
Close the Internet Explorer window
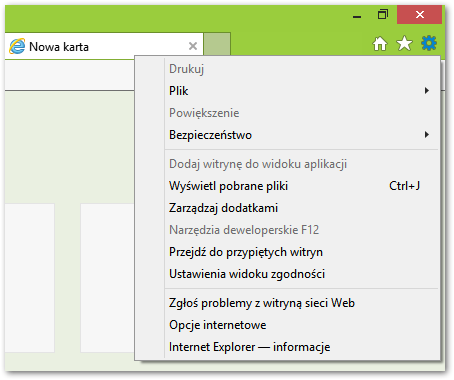pyautogui.click(x=419, y=15)
